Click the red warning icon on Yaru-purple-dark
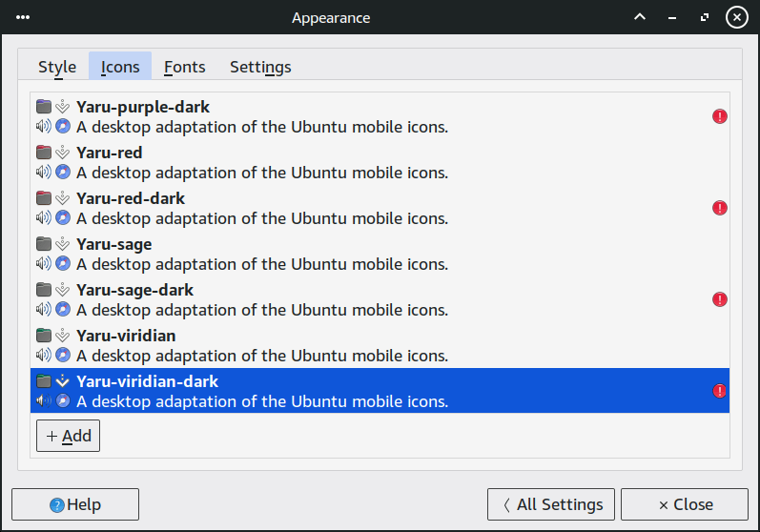Viewport: 760px width, 532px height. coord(720,116)
